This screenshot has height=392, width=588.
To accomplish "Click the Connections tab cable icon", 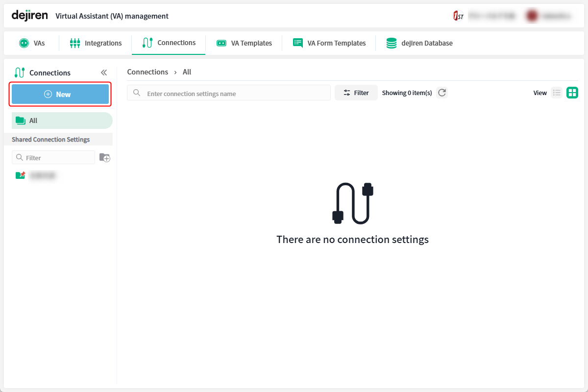I will (x=147, y=43).
